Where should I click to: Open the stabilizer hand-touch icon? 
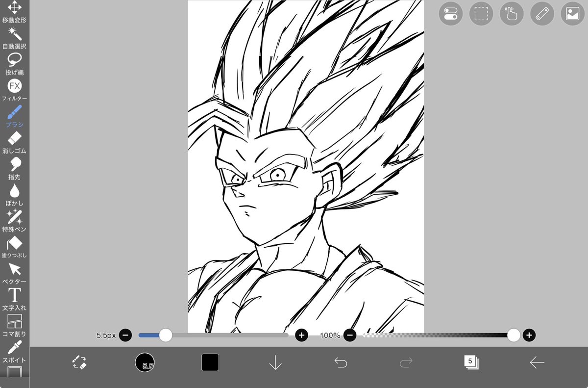click(x=512, y=13)
